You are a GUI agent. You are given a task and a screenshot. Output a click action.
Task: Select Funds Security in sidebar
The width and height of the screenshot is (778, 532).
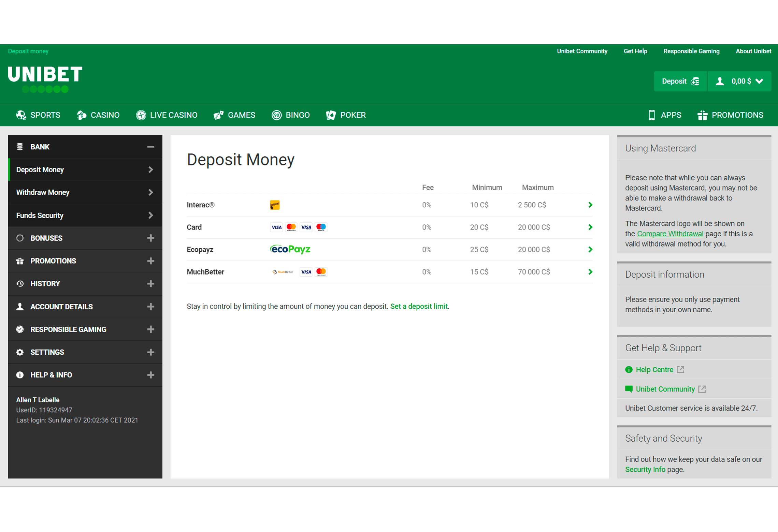85,216
